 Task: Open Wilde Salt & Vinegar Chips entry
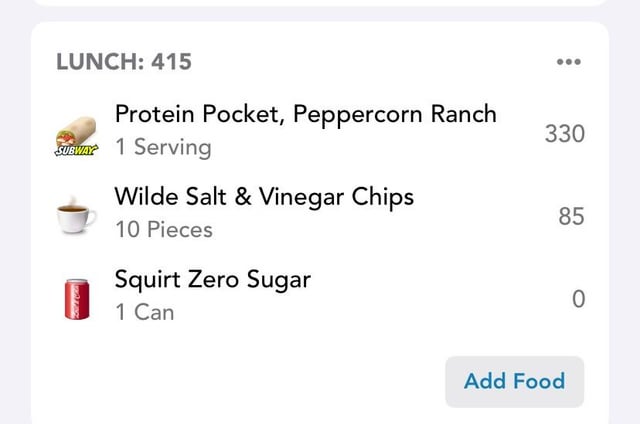click(264, 197)
